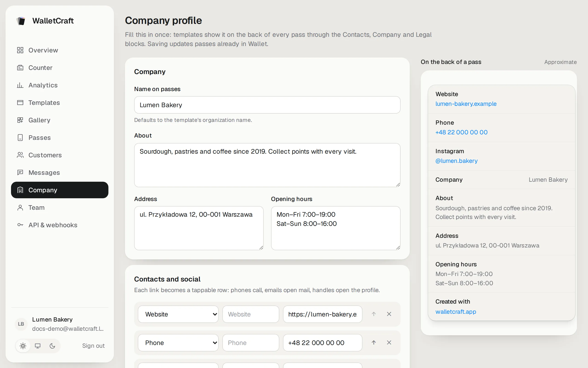Click the Approximate label above preview
This screenshot has height=368, width=588.
[560, 62]
